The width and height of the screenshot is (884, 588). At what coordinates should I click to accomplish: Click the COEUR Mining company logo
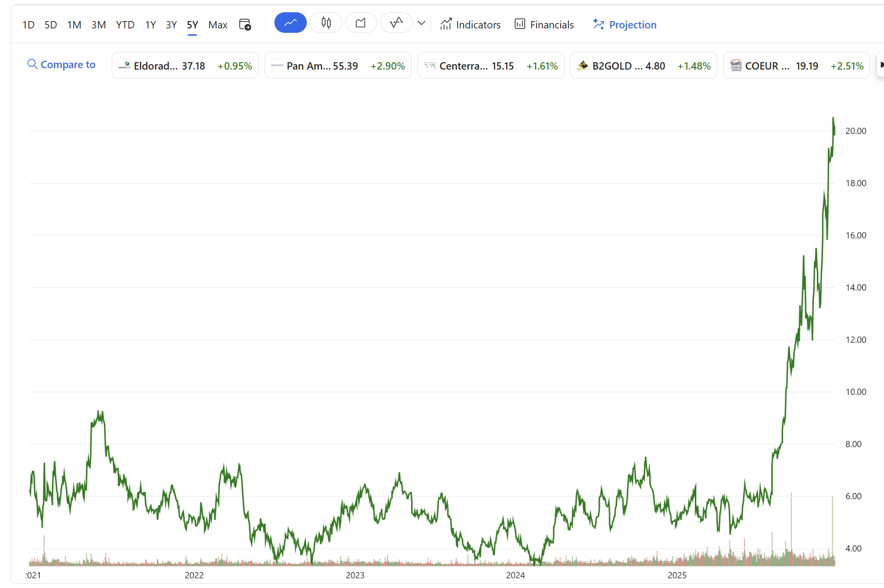[736, 65]
